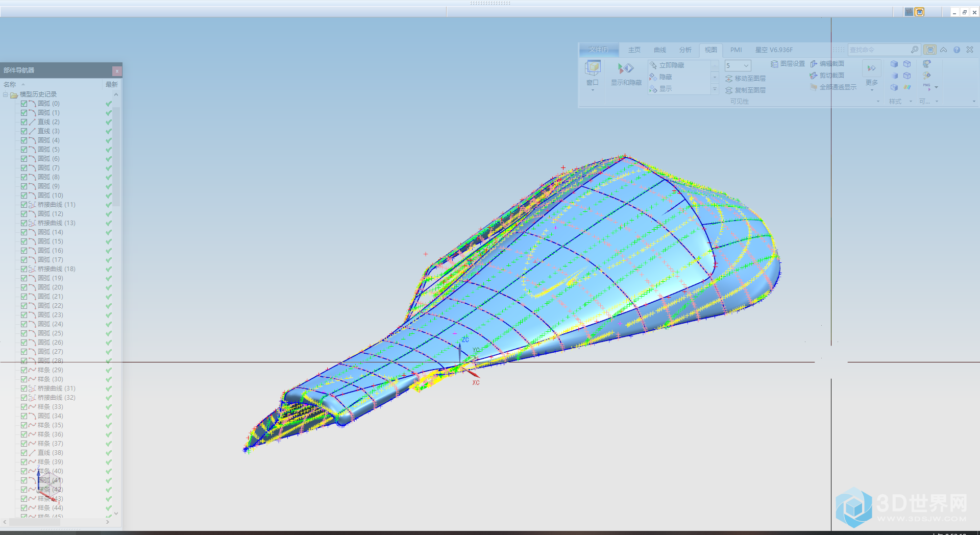Click the top visualization icon in 可... group
The image size is (980, 535).
[927, 64]
